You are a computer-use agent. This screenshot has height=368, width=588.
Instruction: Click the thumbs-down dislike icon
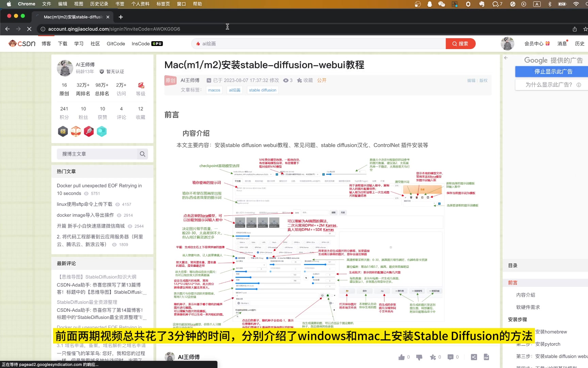(x=419, y=357)
